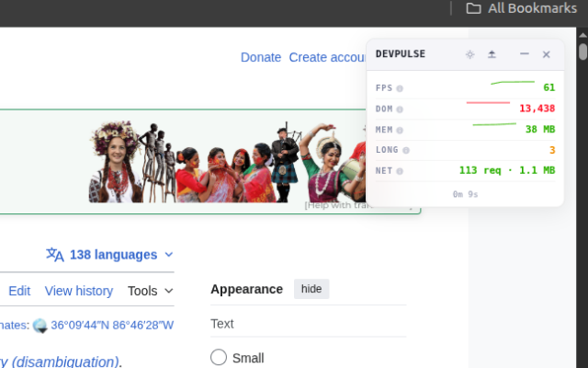Click the Text section label
The height and width of the screenshot is (368, 588).
click(x=222, y=324)
